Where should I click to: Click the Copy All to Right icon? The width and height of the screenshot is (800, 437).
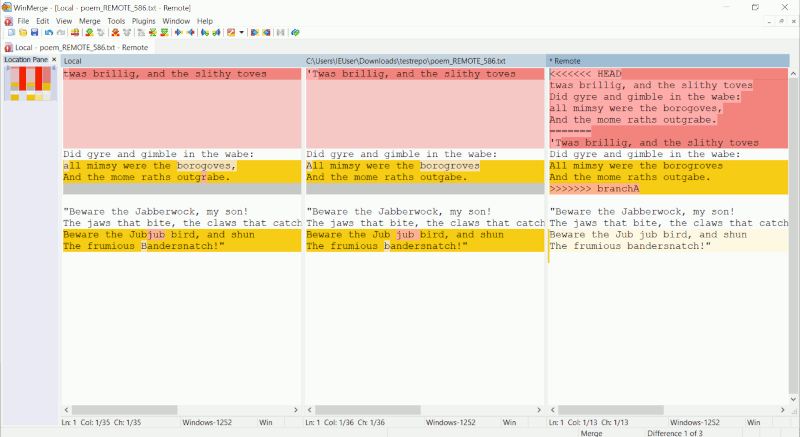point(255,32)
